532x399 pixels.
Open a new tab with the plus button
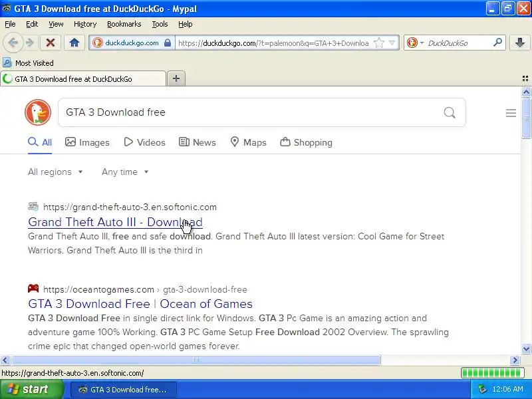(x=176, y=78)
